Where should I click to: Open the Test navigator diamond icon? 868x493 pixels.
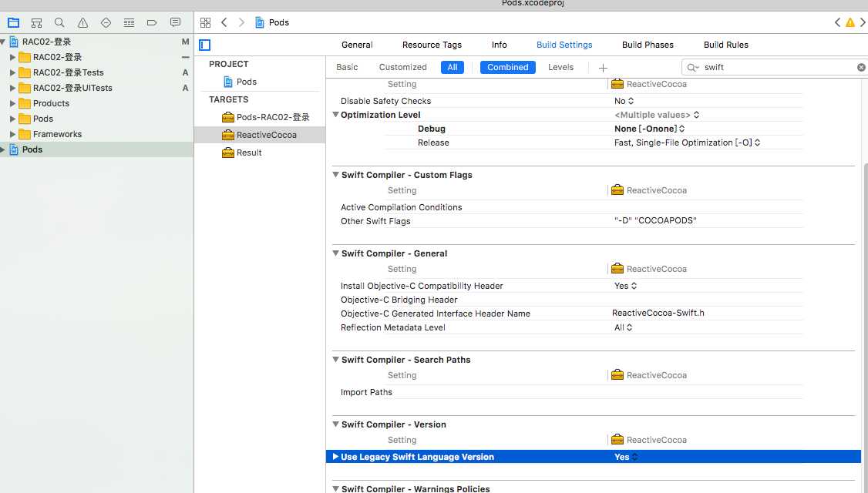click(106, 22)
